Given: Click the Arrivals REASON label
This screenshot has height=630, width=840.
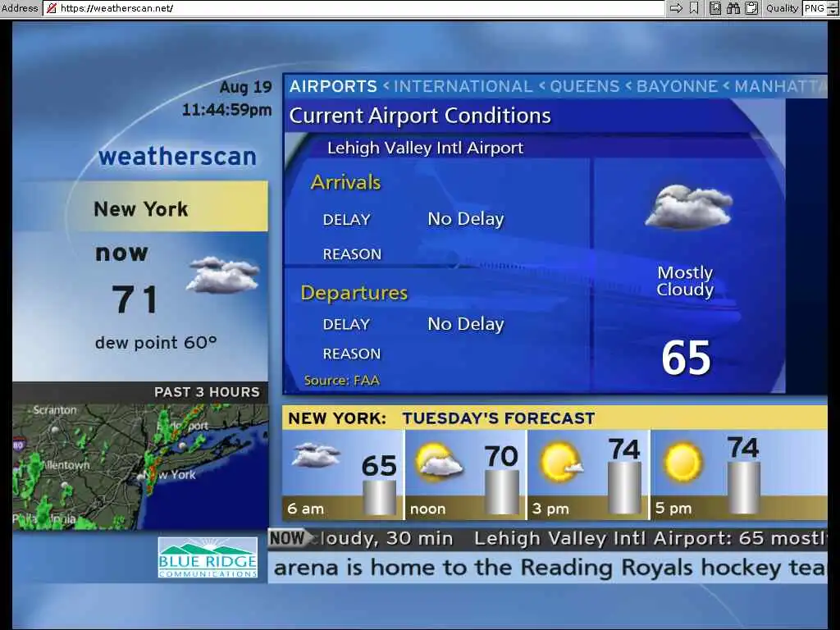Looking at the screenshot, I should coord(352,254).
